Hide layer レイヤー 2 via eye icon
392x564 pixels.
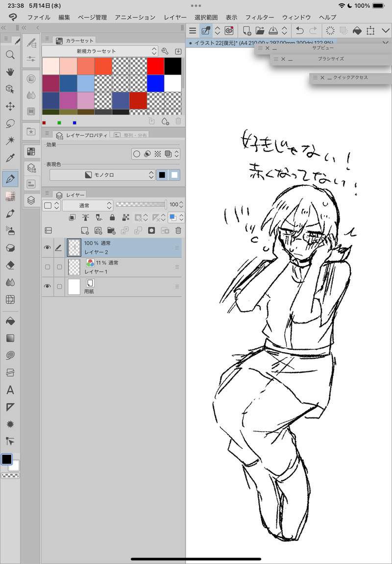tap(47, 247)
